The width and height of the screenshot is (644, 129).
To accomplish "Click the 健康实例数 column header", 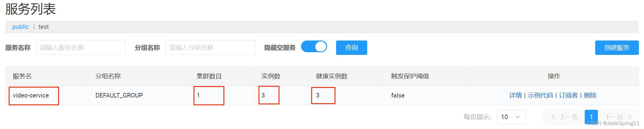I will pyautogui.click(x=332, y=76).
